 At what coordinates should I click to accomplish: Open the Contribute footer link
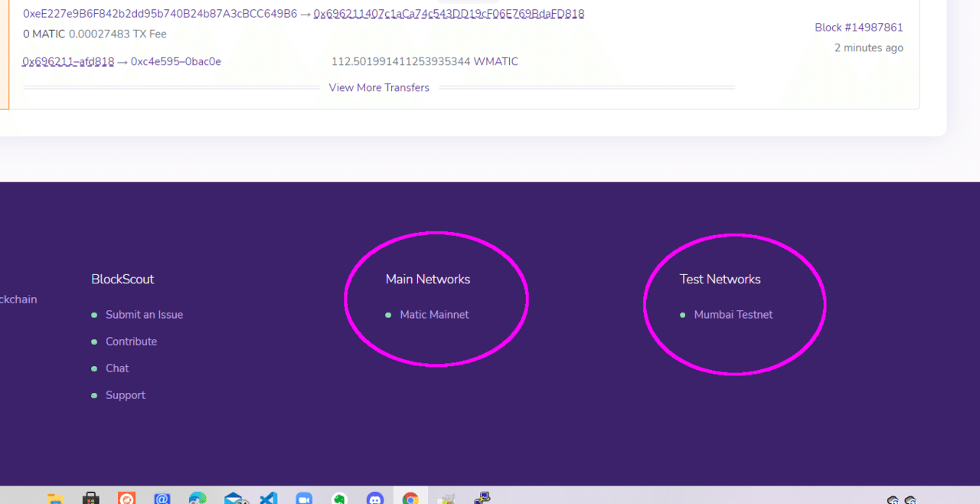click(131, 342)
